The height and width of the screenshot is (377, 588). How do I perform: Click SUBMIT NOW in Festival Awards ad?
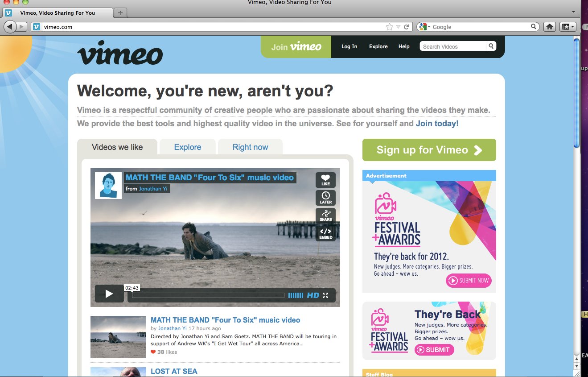[x=469, y=281]
